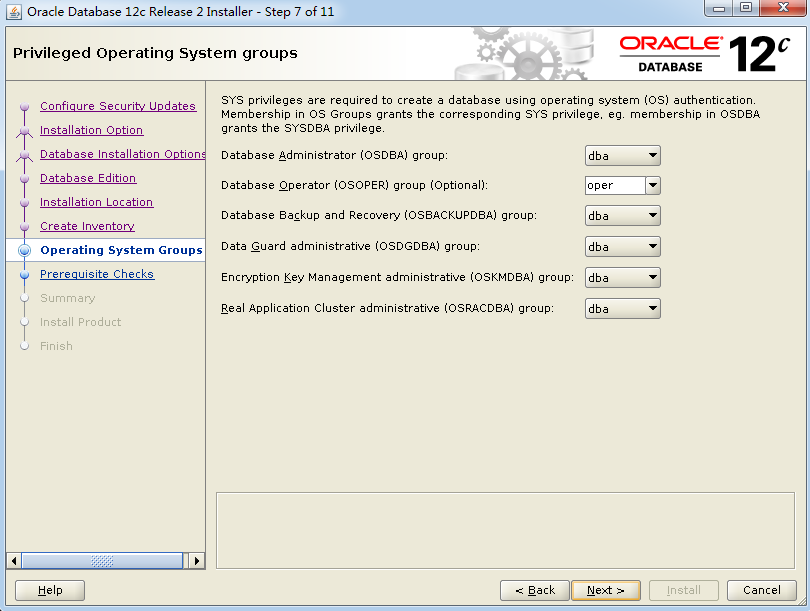Screen dimensions: 810x611
Task: Click the Java installer icon in title bar
Action: click(14, 11)
